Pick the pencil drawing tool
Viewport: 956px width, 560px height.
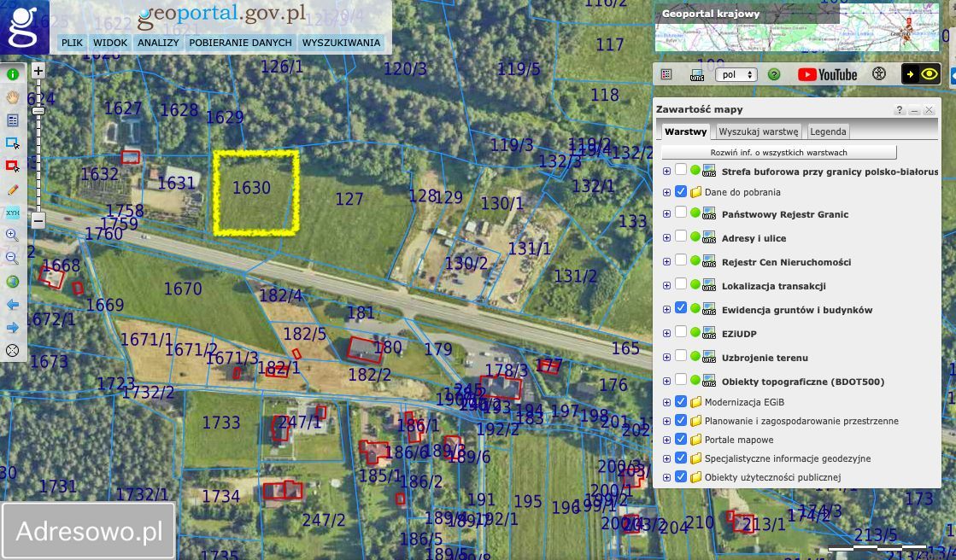pos(12,190)
